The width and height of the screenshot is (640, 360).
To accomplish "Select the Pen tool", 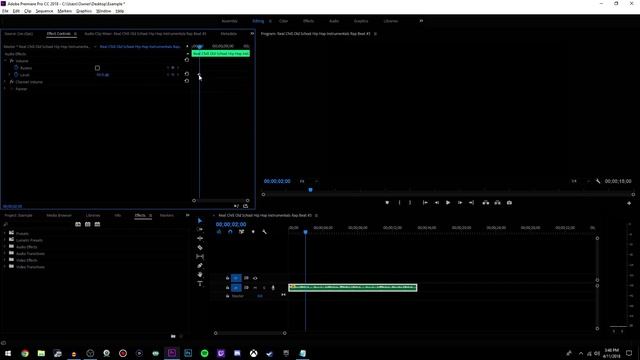I will click(200, 266).
